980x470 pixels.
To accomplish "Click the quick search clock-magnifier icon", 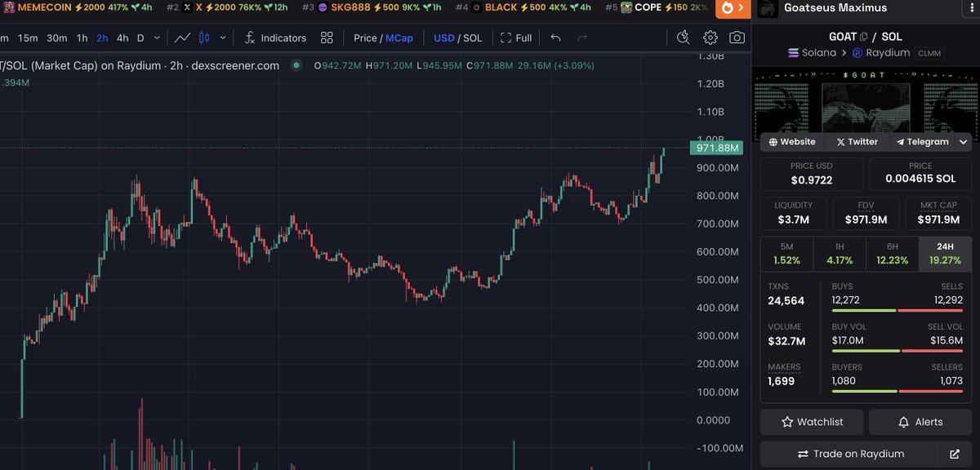I will tap(684, 38).
